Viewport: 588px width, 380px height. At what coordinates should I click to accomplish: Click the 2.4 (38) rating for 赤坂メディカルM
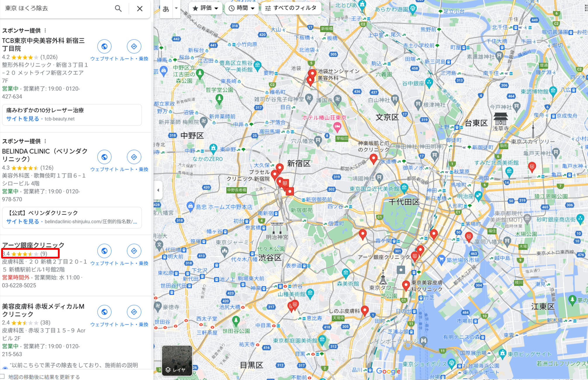[x=26, y=323]
